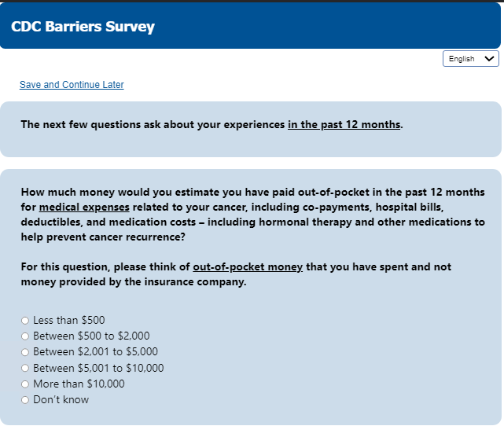Select the "Less than $500" radio button

25,321
